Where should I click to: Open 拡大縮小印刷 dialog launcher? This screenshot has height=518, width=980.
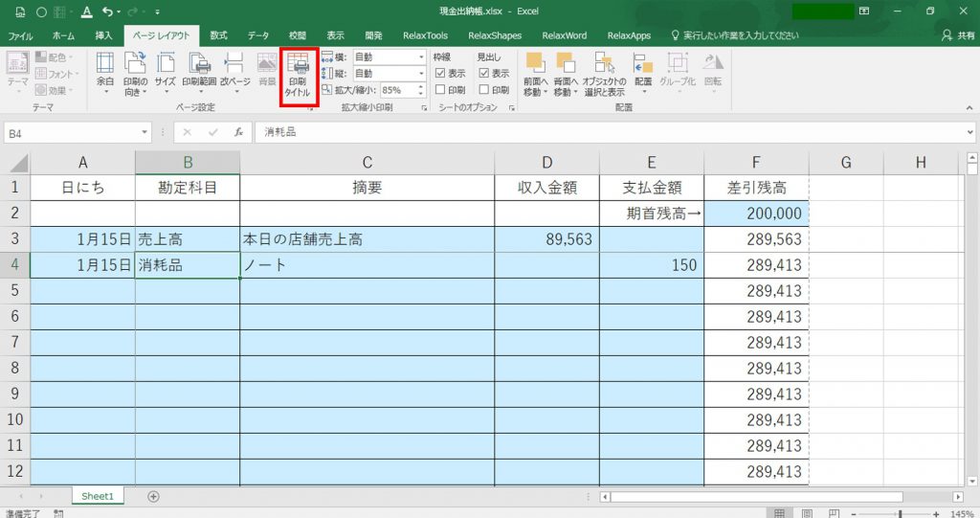(x=424, y=108)
